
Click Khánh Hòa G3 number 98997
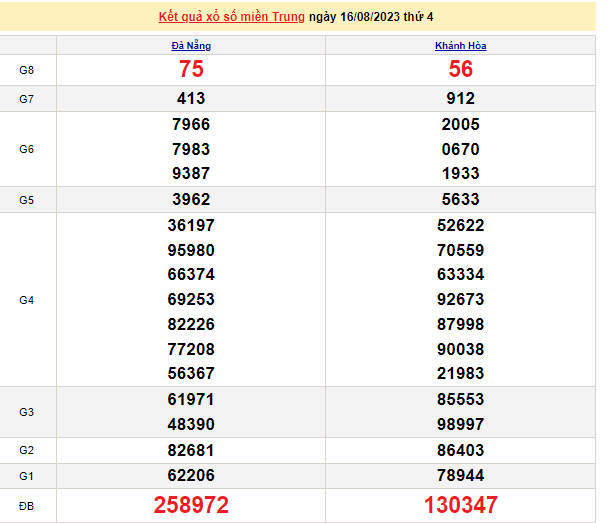pyautogui.click(x=461, y=424)
